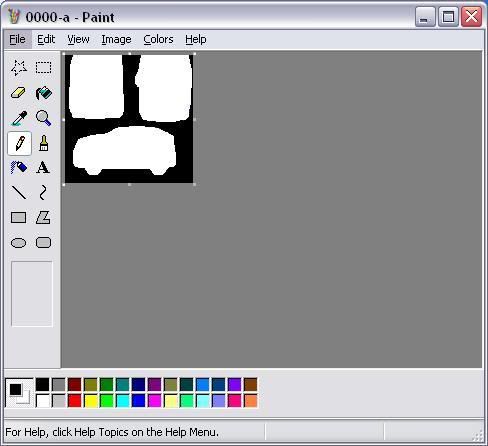The height and width of the screenshot is (446, 488).
Task: Select the Free-Form Select tool
Action: coord(19,68)
